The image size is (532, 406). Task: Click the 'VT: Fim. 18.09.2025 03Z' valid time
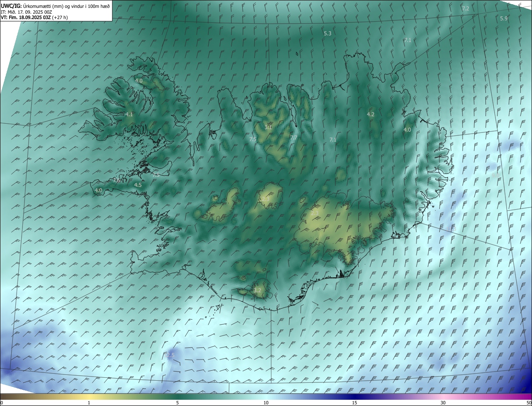(x=25, y=17)
